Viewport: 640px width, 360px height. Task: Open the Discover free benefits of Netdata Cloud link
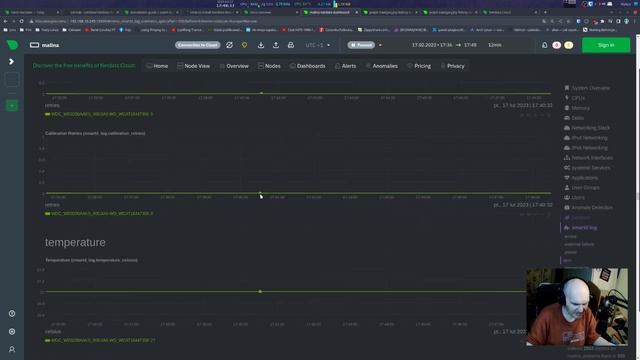coord(84,65)
